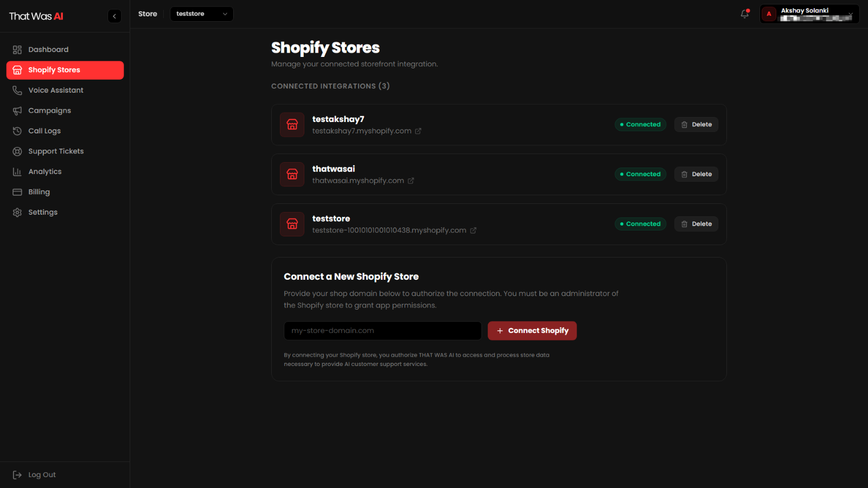Click the Connected status badge for teststore
Image resolution: width=868 pixels, height=488 pixels.
tap(640, 224)
